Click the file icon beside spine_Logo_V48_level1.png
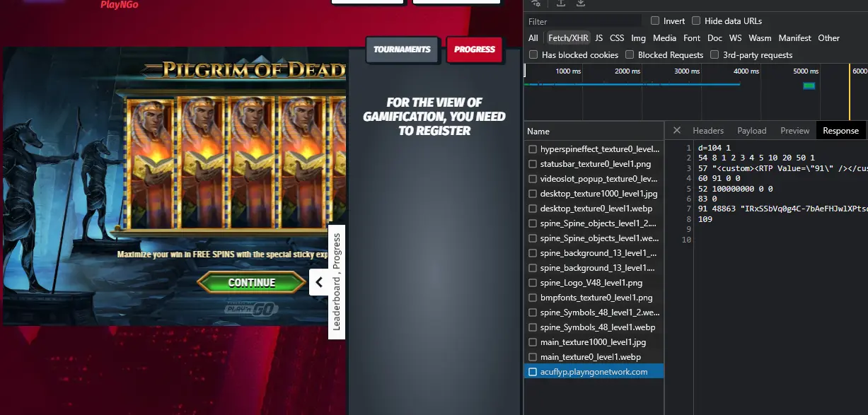The height and width of the screenshot is (415, 868). tap(533, 283)
